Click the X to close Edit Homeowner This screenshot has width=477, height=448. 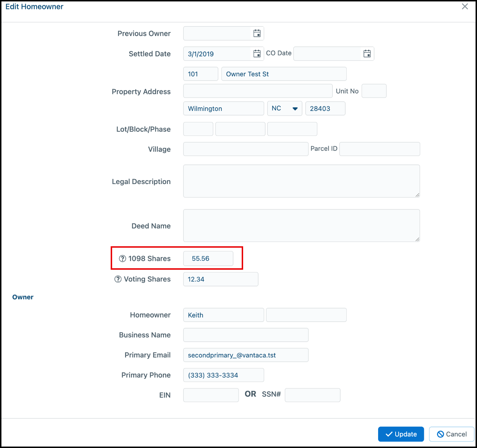tap(465, 6)
